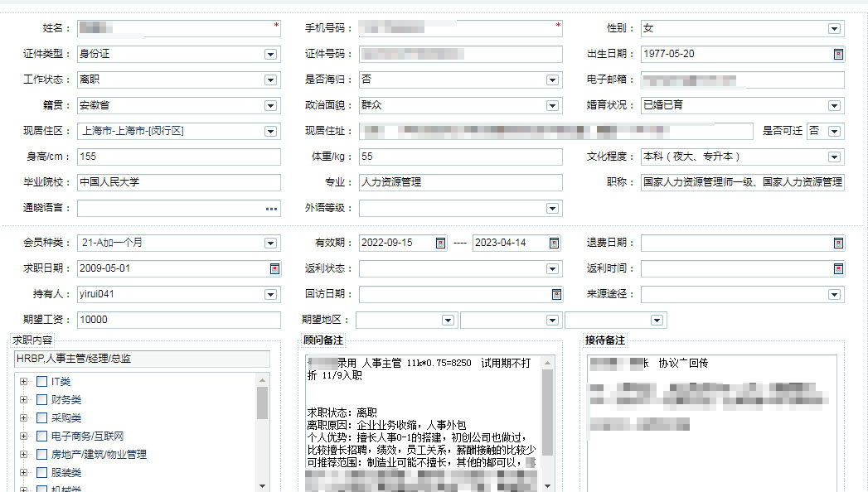Image resolution: width=868 pixels, height=492 pixels.
Task: Click the 求职内容 tree scroll-up arrow
Action: (263, 380)
